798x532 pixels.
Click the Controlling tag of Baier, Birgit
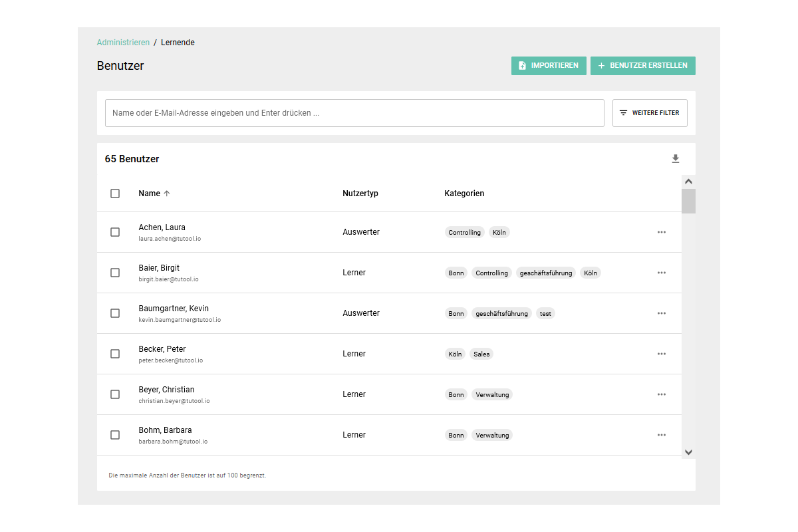coord(492,273)
